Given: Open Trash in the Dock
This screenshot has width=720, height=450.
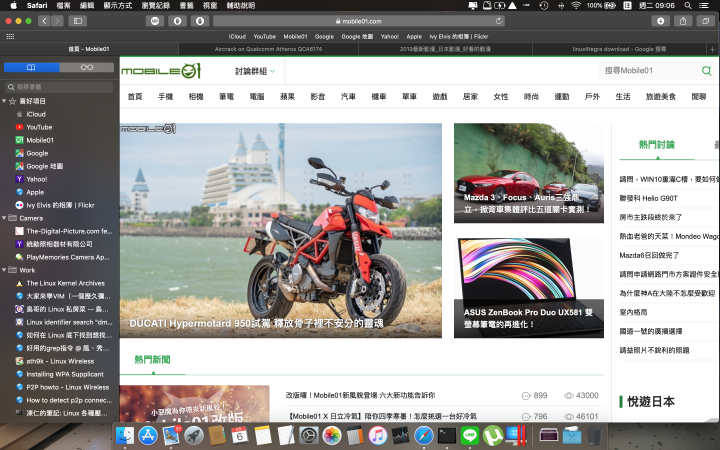Looking at the screenshot, I should [x=595, y=435].
